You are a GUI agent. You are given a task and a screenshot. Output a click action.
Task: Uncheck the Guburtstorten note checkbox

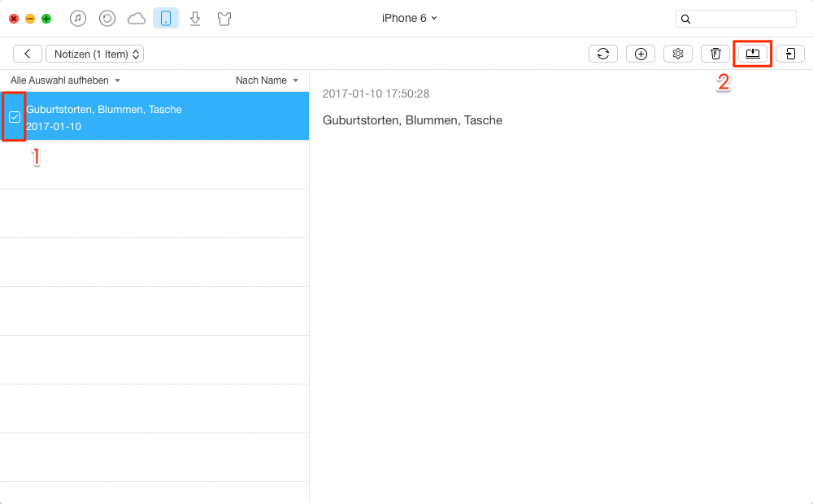(x=15, y=117)
